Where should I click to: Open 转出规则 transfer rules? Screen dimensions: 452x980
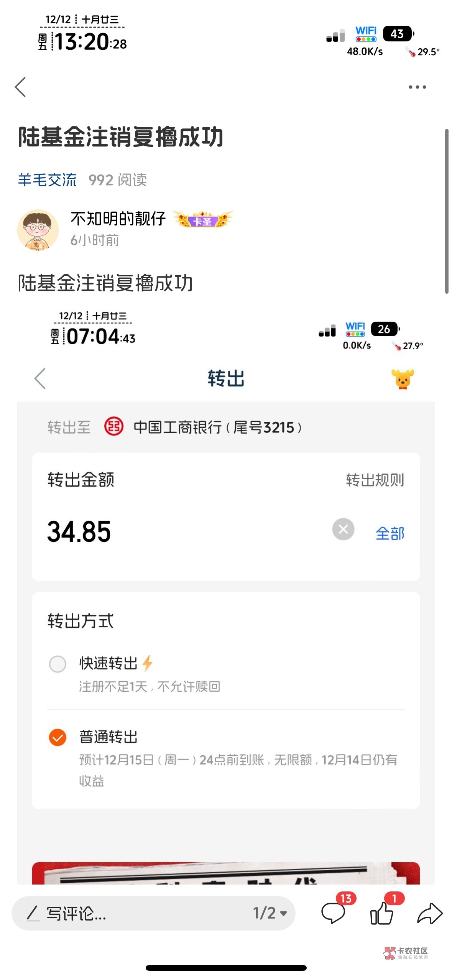tap(375, 480)
